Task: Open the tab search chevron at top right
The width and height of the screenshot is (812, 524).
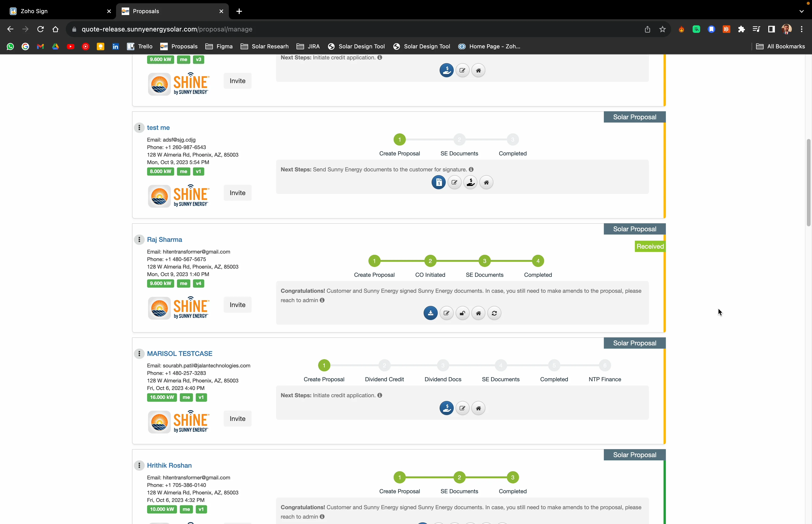Action: point(802,11)
